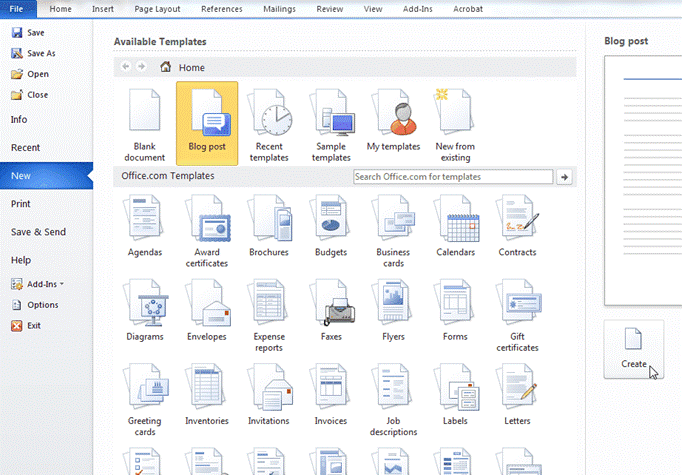
Task: Switch to the Home ribbon tab
Action: pos(60,9)
